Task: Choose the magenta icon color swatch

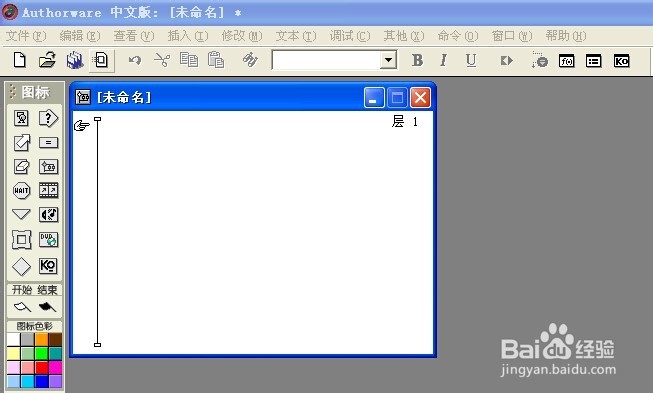Action: 55,368
